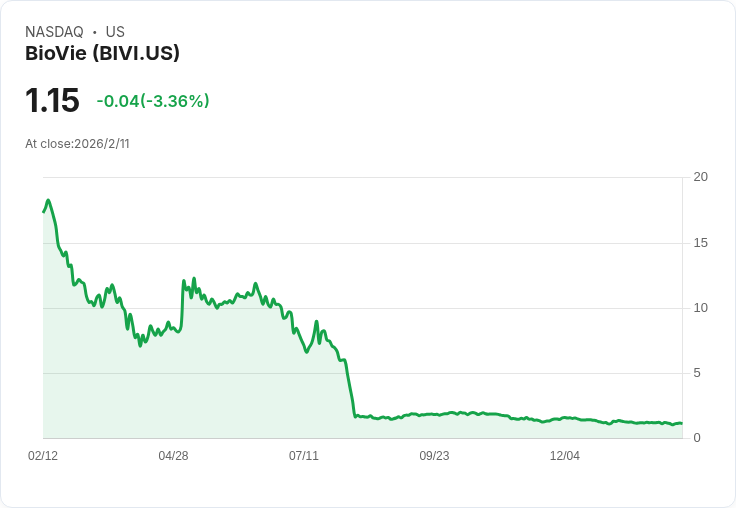Screen dimensions: 736x508
Task: Select the 12/04 date on x-axis
Action: (565, 456)
